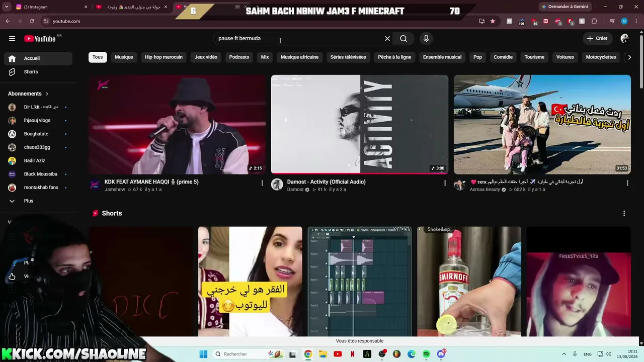Open the Dir L'kit channel subscription
The width and height of the screenshot is (644, 362).
[38, 107]
